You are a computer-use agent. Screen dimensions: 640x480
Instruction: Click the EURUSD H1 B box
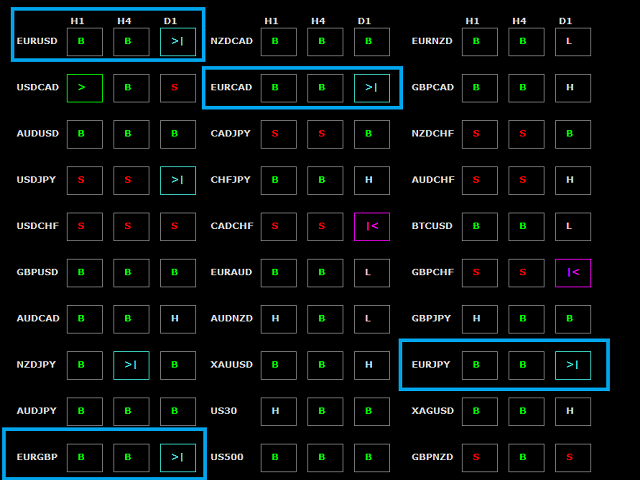pyautogui.click(x=85, y=42)
